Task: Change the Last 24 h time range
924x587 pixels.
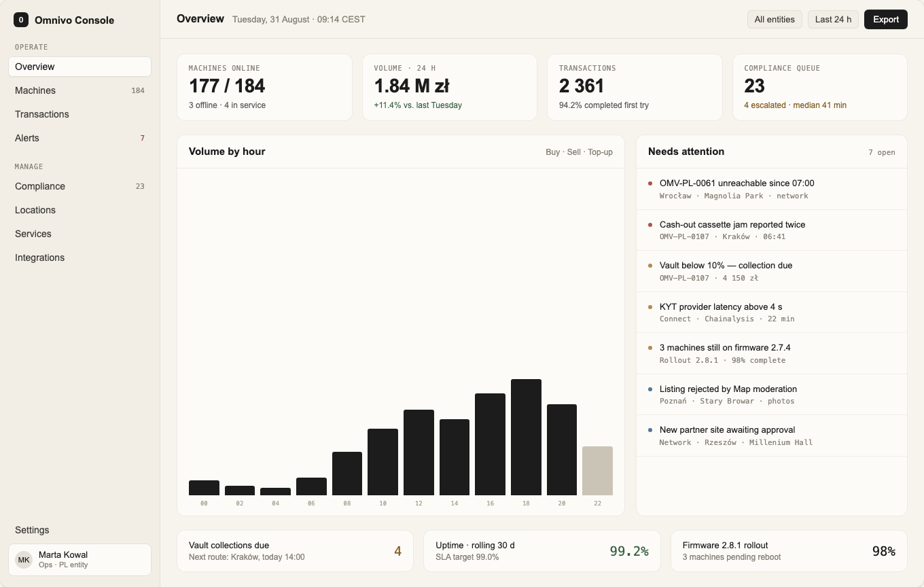Action: [834, 19]
